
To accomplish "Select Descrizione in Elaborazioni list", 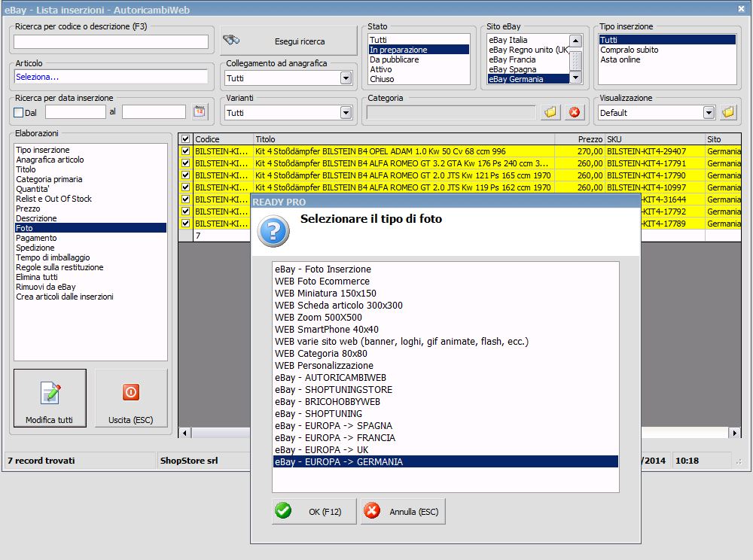I will coord(91,218).
